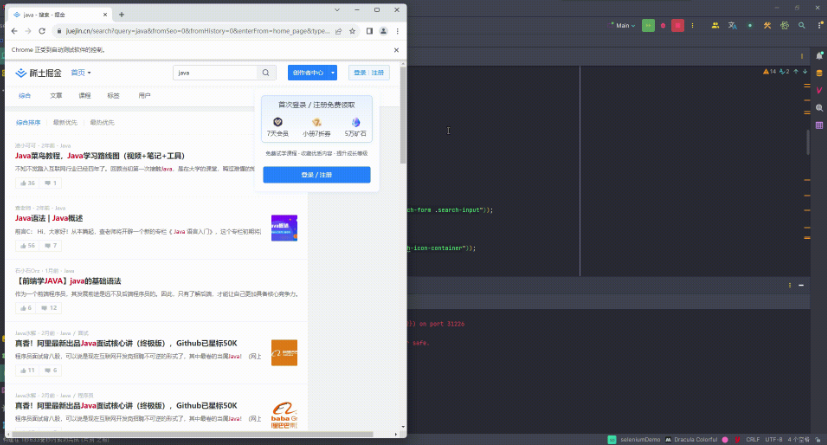Screen dimensions: 827x445
Task: Select 综合排序 sort option
Action: point(28,122)
